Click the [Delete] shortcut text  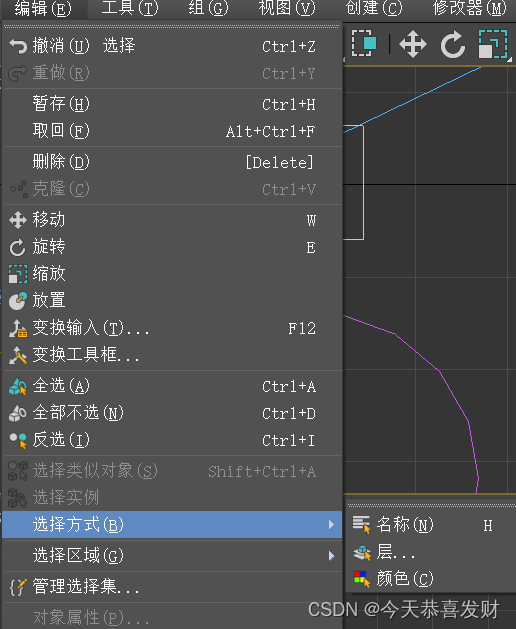tap(279, 162)
